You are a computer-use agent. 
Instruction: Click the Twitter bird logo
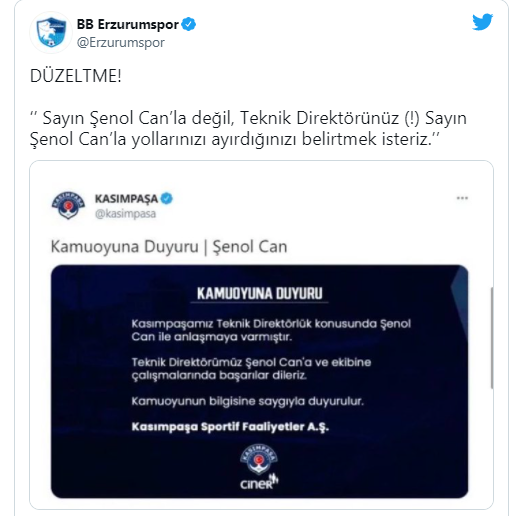click(482, 22)
